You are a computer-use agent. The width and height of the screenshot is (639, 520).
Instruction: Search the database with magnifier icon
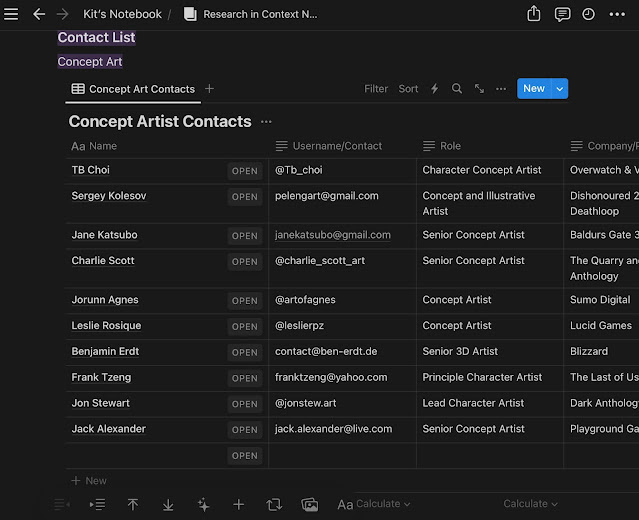pos(457,88)
